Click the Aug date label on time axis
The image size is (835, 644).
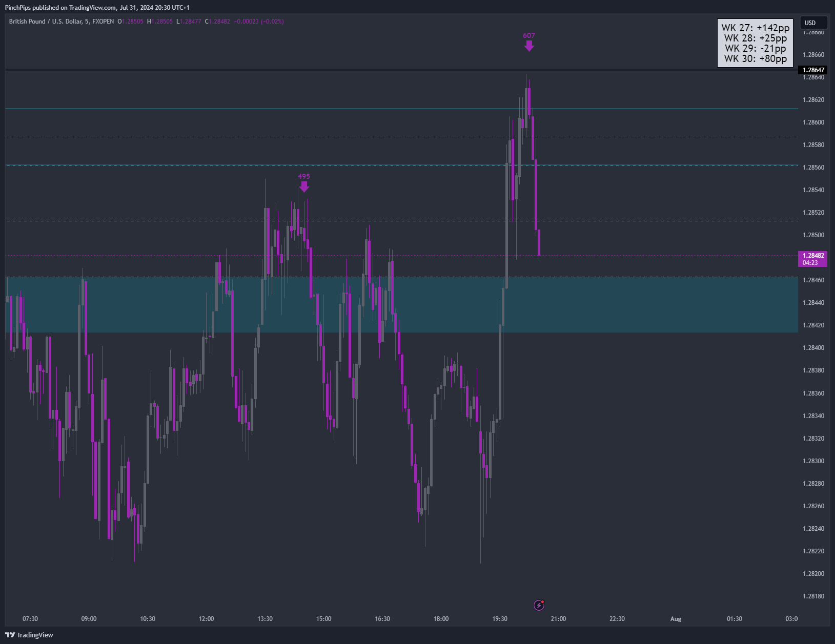(676, 619)
